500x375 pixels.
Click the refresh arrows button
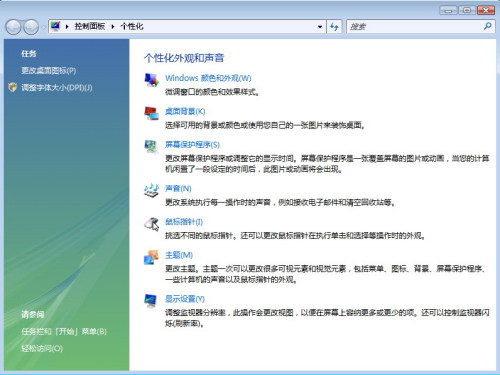(334, 26)
